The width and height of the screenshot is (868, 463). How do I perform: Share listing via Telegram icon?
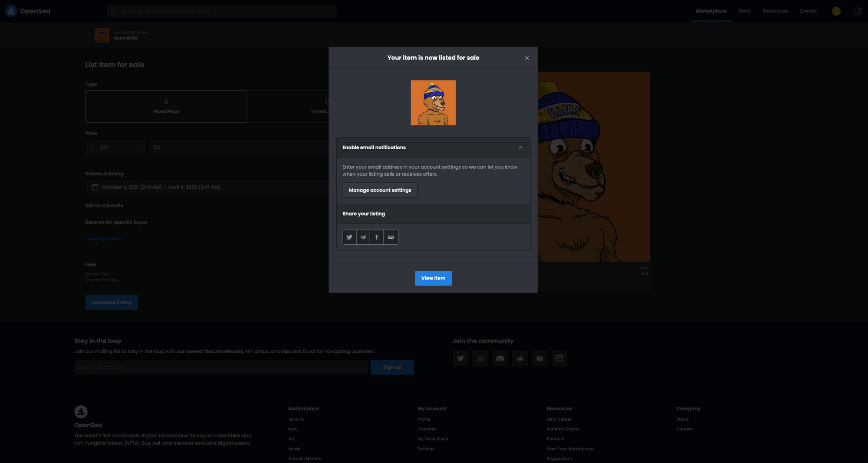[363, 237]
